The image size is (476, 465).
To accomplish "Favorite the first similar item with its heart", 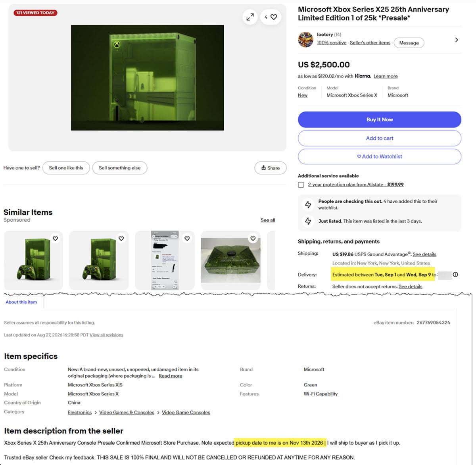I will [55, 238].
